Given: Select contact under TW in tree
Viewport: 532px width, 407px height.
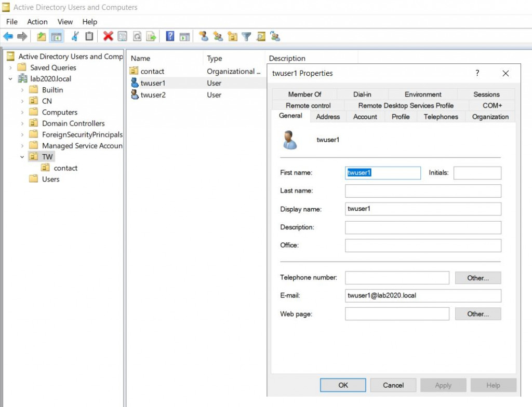Looking at the screenshot, I should click(x=65, y=168).
